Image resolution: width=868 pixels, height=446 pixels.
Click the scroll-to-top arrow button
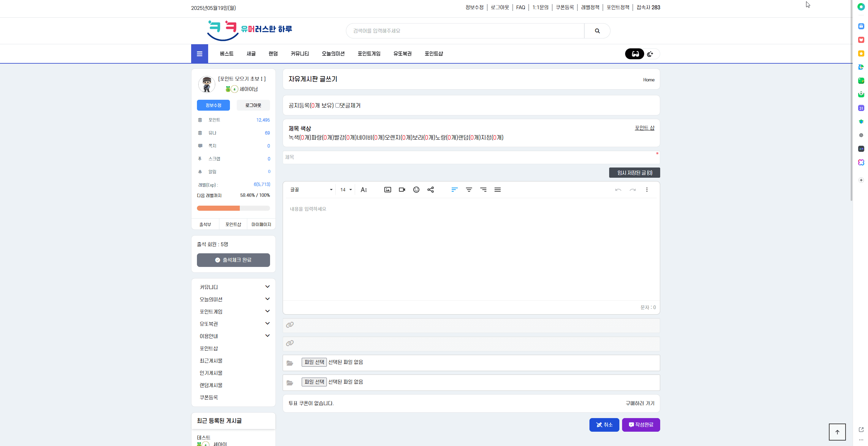pos(837,432)
